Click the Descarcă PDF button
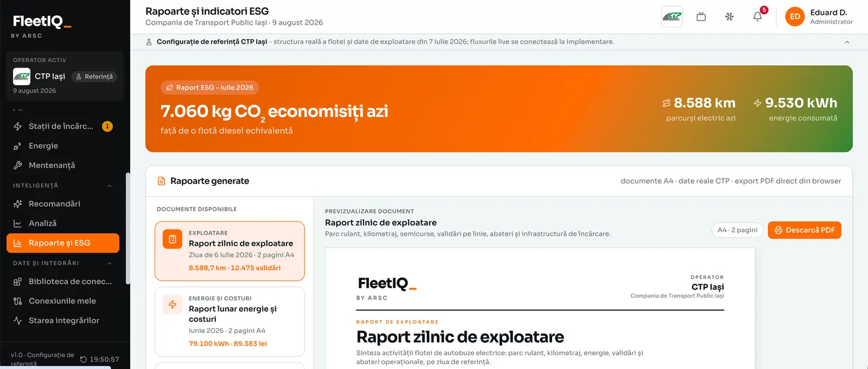868x369 pixels. click(x=804, y=230)
